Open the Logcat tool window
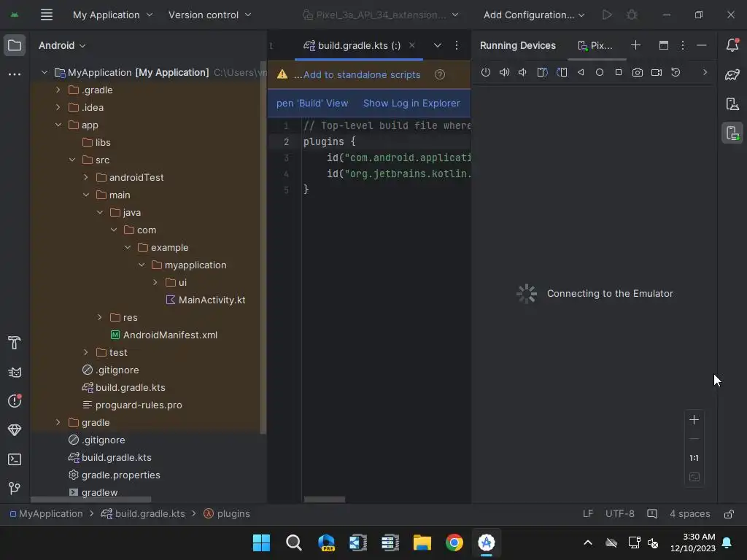 (x=15, y=373)
